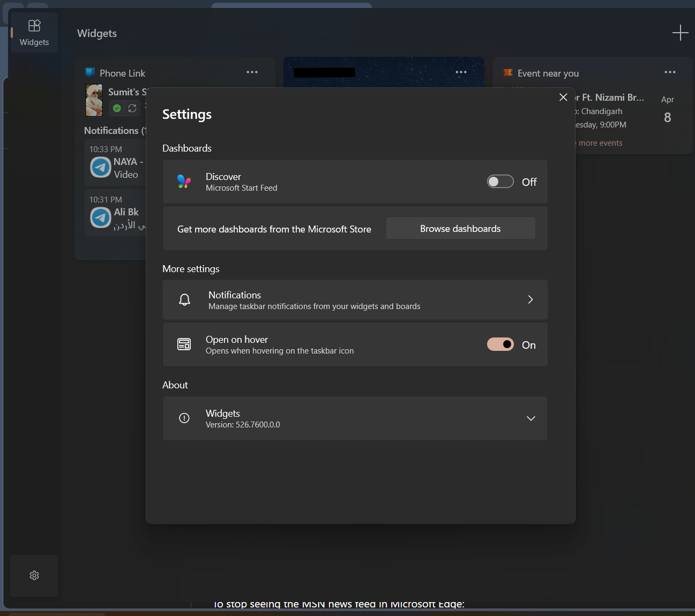Viewport: 695px width, 616px height.
Task: Click the Apr 8 date badge
Action: [x=667, y=110]
